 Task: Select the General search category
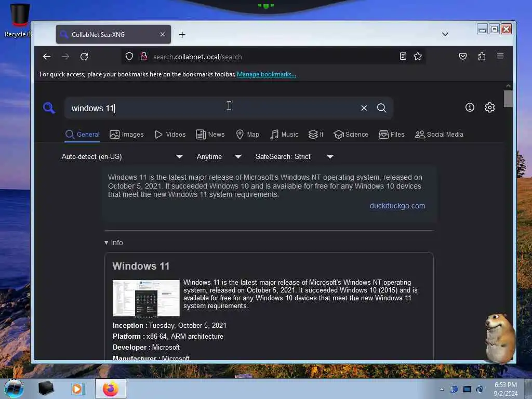tap(83, 135)
